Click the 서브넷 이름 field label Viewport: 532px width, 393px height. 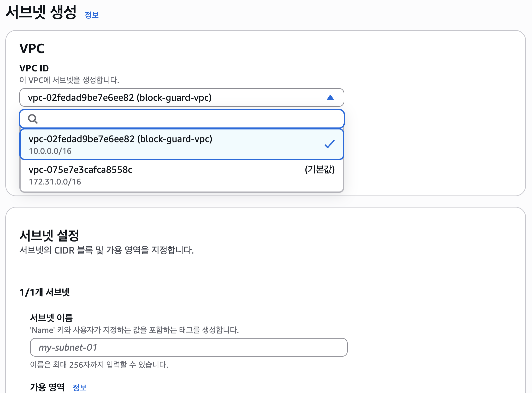tap(51, 318)
